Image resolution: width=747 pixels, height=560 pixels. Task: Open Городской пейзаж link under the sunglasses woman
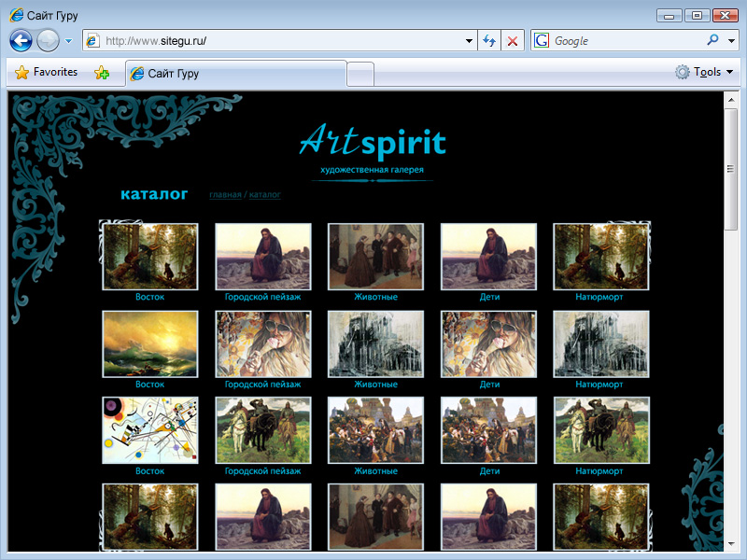(263, 385)
